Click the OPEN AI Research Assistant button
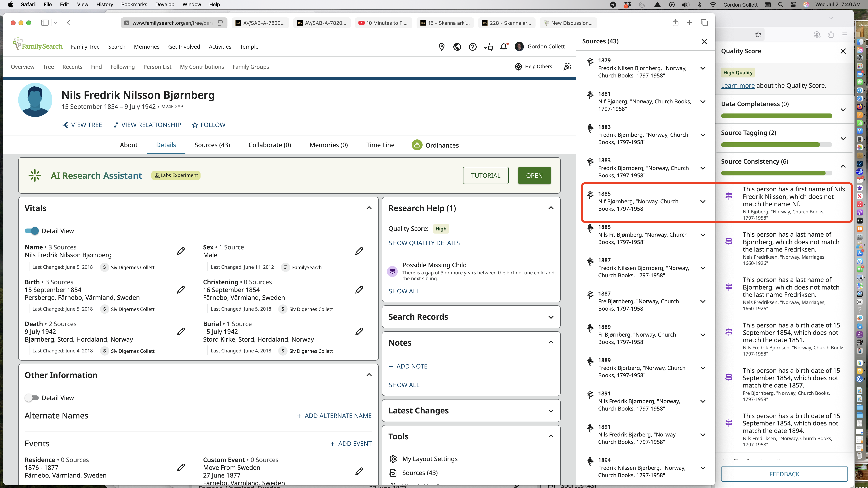The width and height of the screenshot is (868, 488). click(534, 175)
